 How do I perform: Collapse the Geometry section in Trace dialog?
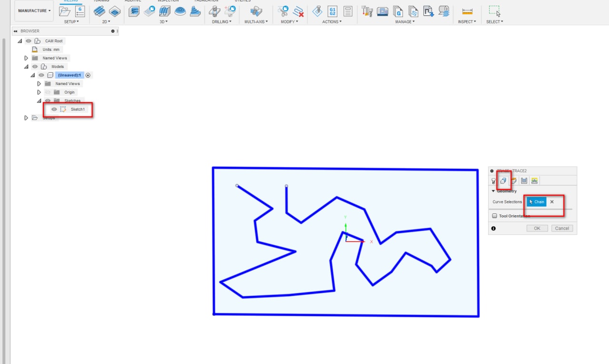[493, 191]
